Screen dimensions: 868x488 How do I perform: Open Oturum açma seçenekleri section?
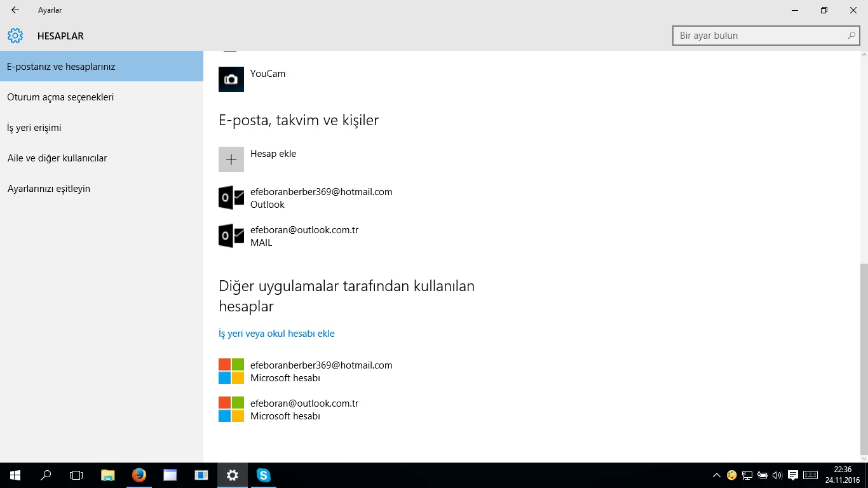[60, 97]
